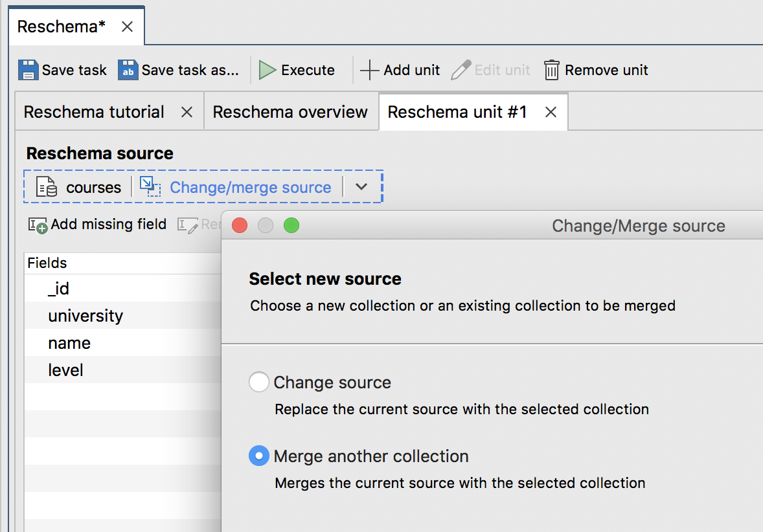Click the courses collection icon
This screenshot has height=532, width=763.
[x=45, y=186]
